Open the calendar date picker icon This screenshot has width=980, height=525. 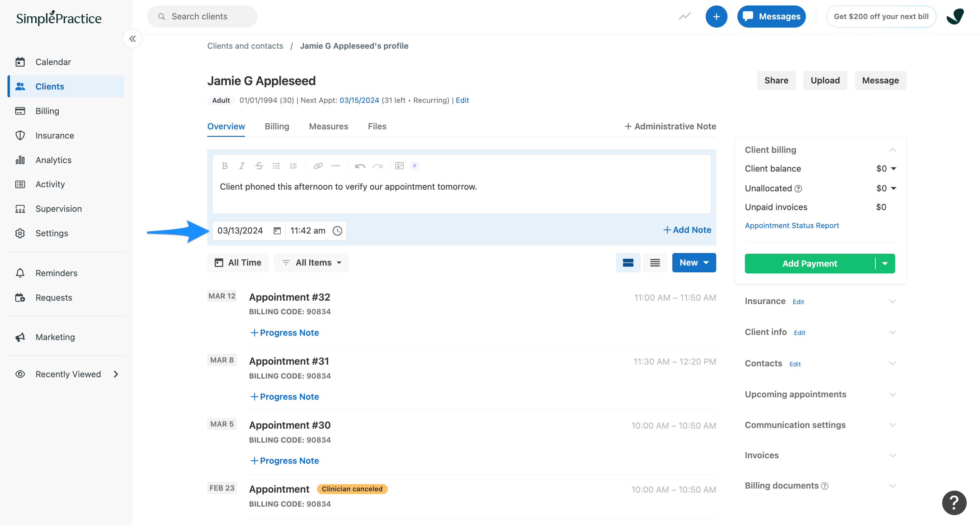pos(277,231)
